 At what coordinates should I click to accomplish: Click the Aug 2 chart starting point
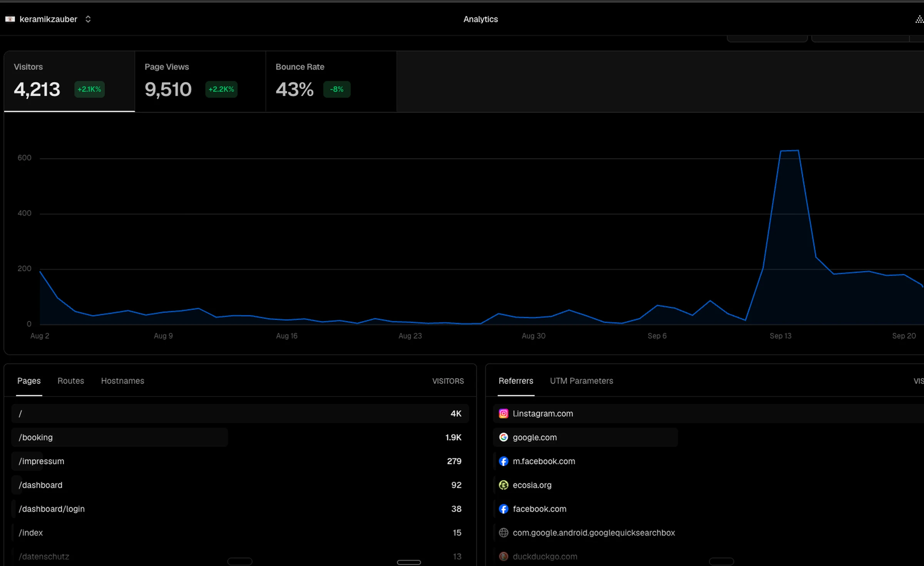pos(40,272)
